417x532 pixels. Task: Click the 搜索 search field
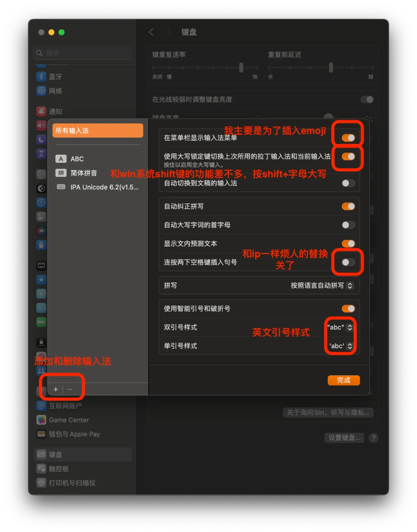pos(83,53)
